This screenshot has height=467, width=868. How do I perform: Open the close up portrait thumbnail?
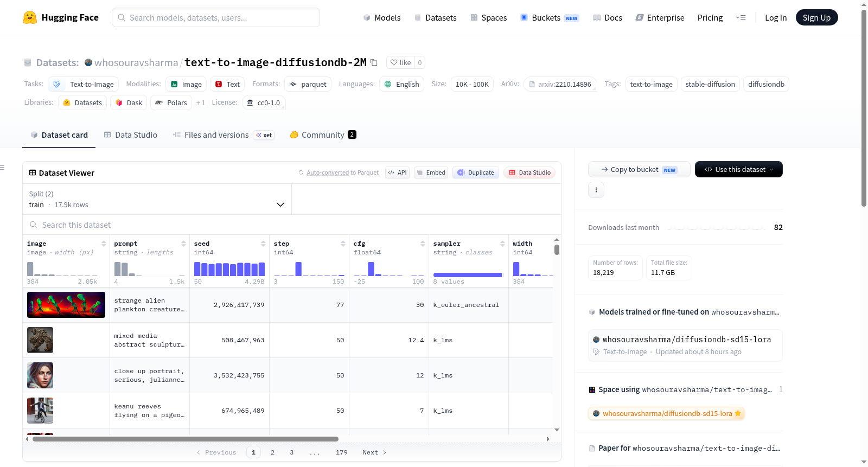[40, 375]
